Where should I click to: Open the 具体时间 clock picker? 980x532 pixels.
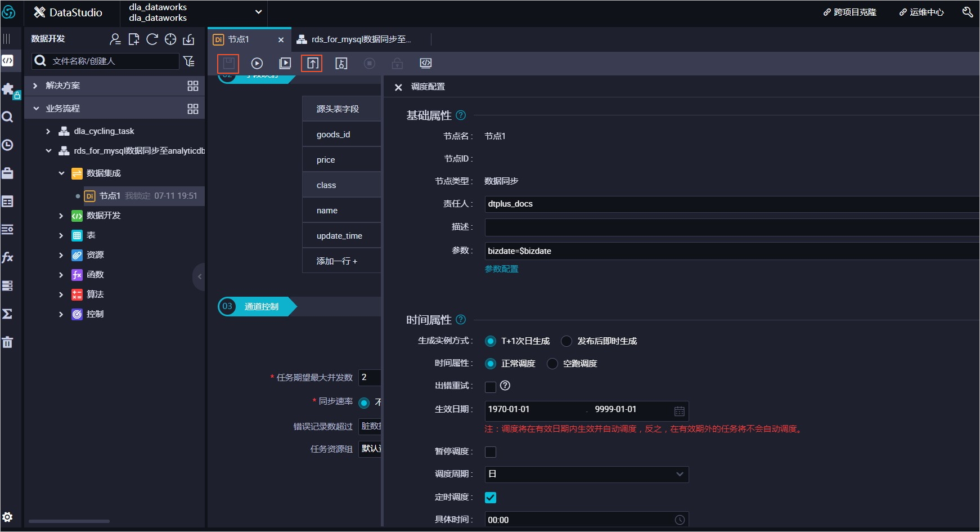pyautogui.click(x=680, y=520)
